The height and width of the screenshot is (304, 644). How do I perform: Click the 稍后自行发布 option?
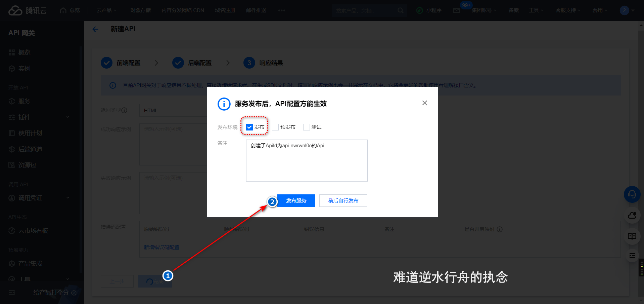343,200
